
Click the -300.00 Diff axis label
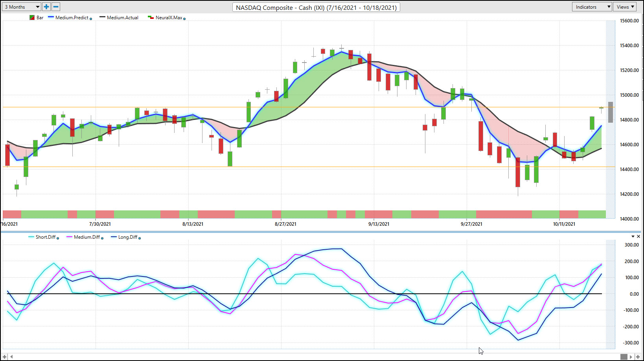click(x=631, y=343)
